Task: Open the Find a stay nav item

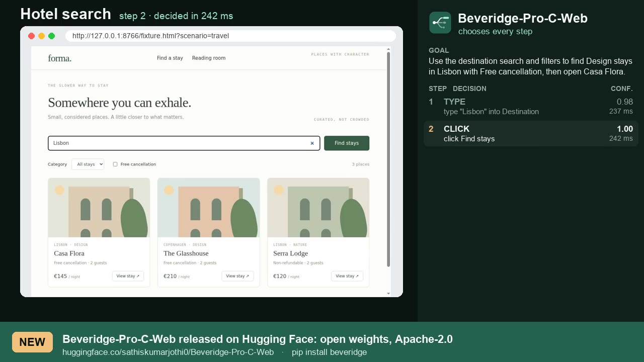Action: tap(170, 58)
